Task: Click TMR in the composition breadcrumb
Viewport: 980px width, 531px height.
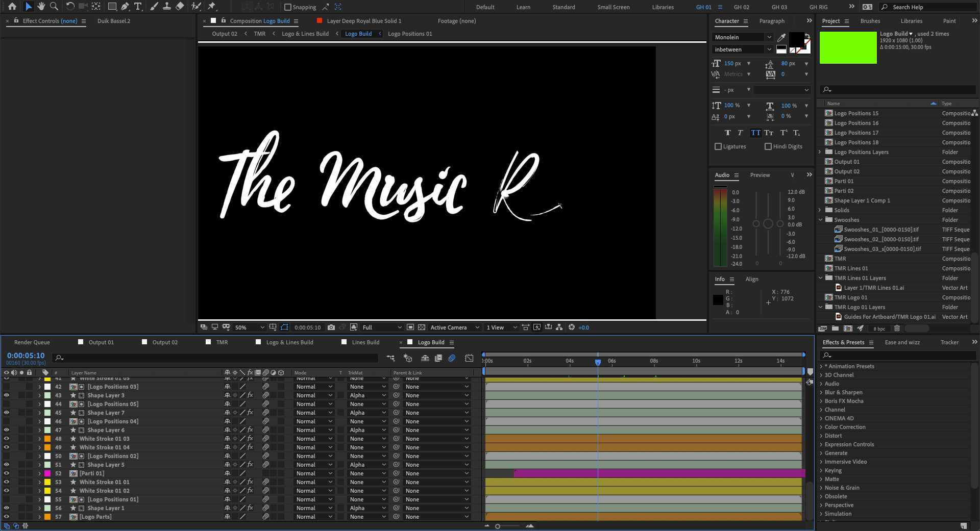Action: pos(260,34)
